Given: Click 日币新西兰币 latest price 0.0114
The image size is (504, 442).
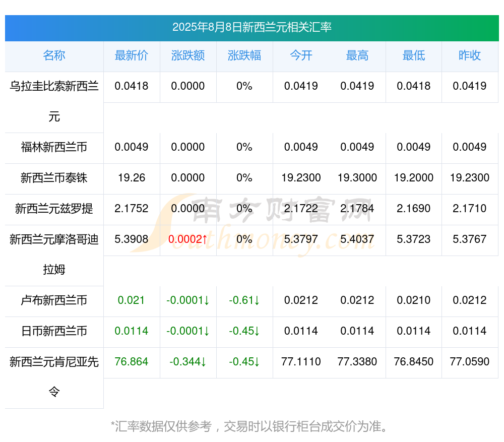Looking at the screenshot, I should (x=132, y=331).
